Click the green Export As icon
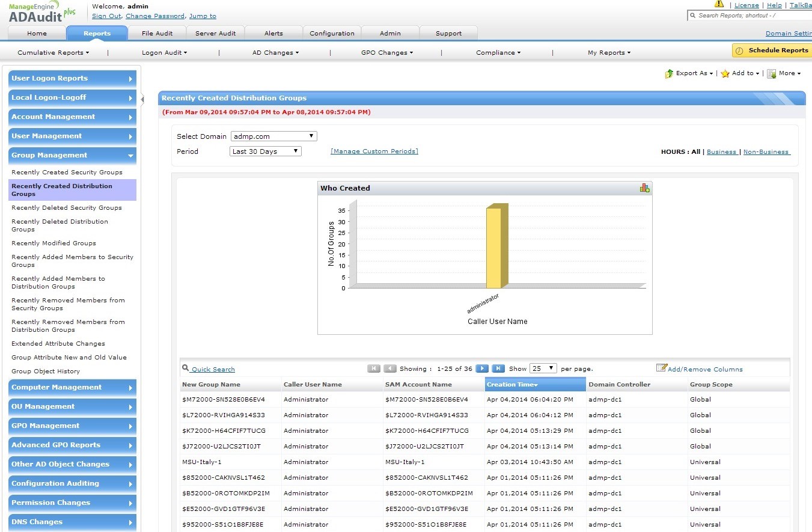Viewport: 812px width, 532px height. pyautogui.click(x=669, y=73)
